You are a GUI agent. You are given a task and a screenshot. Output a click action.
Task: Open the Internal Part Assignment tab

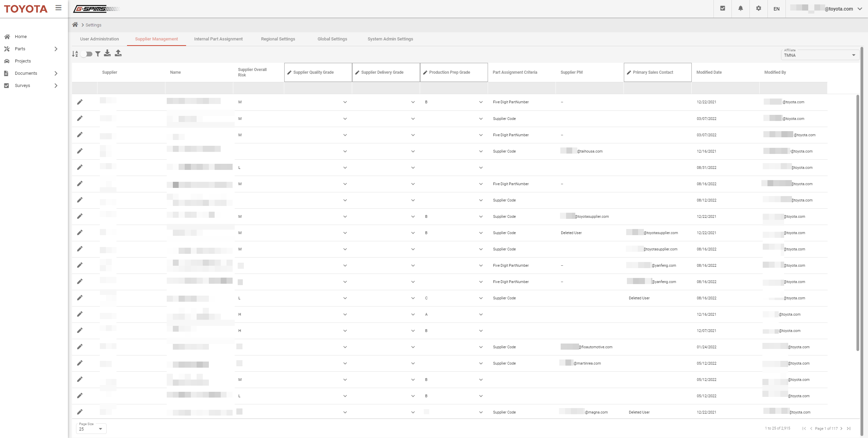coord(218,39)
